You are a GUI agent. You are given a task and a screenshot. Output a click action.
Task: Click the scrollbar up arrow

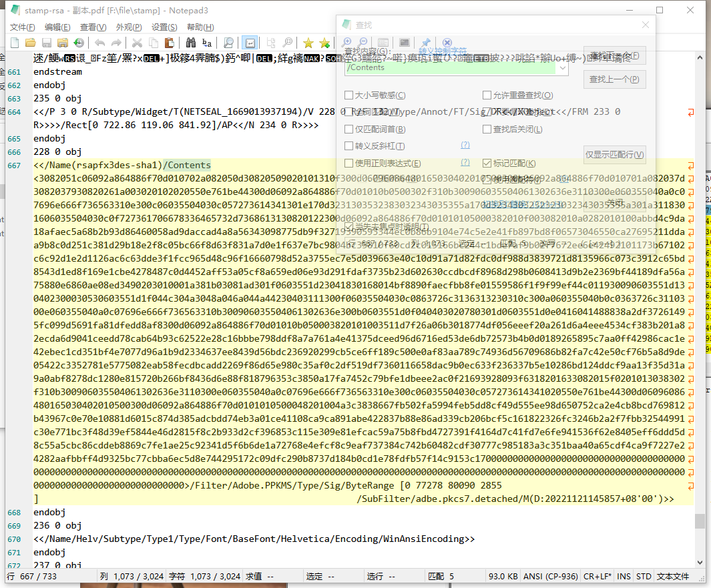pos(700,57)
